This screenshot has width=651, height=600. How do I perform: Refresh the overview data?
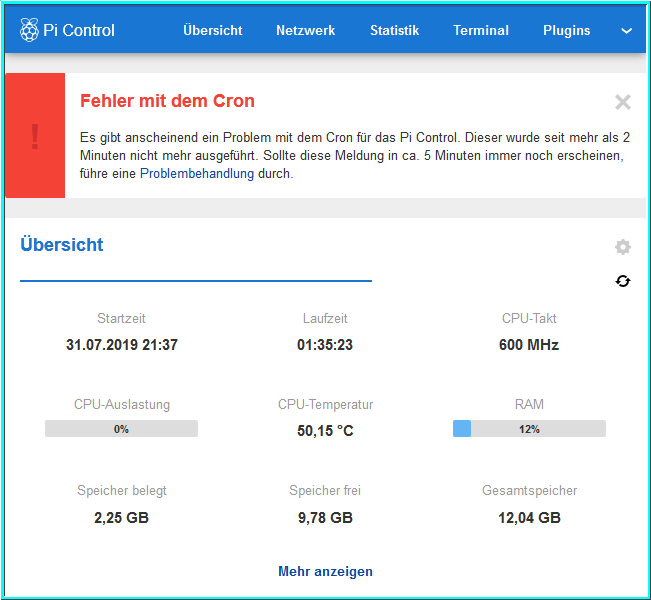[623, 281]
